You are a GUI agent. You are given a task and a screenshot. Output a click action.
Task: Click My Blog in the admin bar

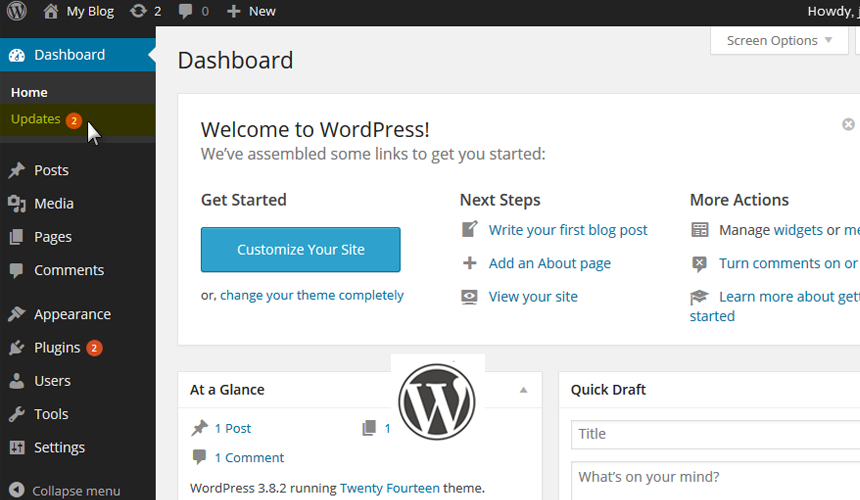pyautogui.click(x=90, y=12)
